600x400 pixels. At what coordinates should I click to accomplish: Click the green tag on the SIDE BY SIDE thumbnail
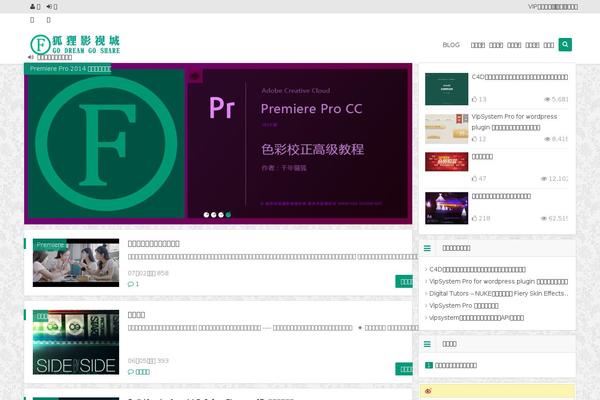[41, 316]
